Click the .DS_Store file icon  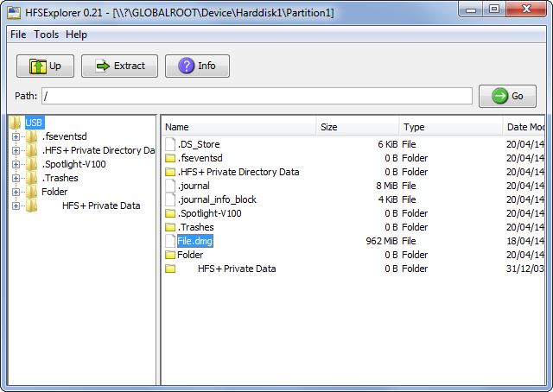(170, 144)
